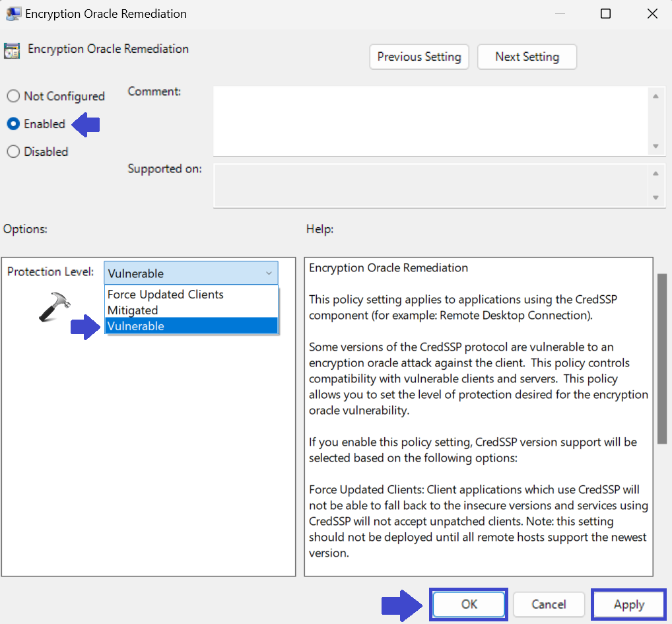Pick Vulnerable in the dropdown list
This screenshot has height=624, width=672.
136,326
